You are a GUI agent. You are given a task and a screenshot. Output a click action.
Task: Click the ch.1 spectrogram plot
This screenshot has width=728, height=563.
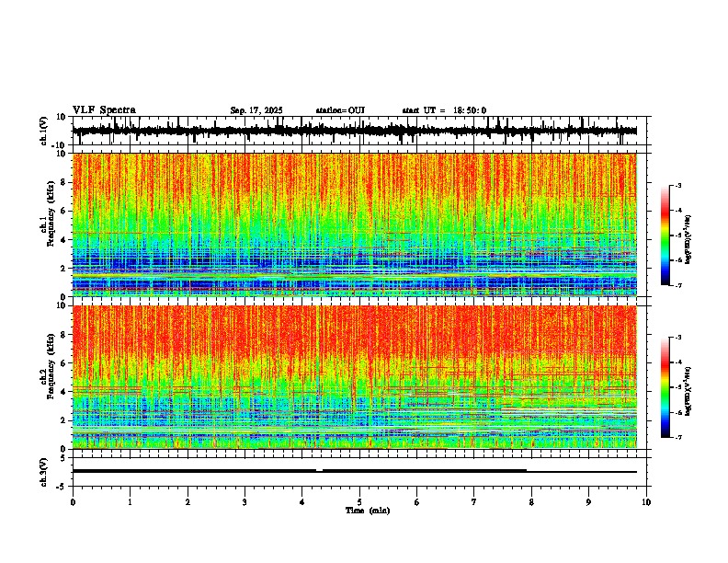[x=355, y=224]
